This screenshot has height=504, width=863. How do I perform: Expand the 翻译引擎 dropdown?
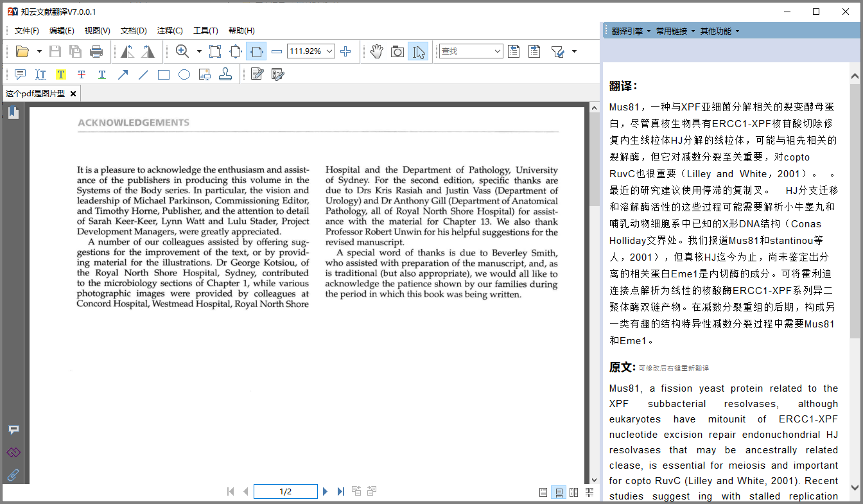pyautogui.click(x=631, y=31)
